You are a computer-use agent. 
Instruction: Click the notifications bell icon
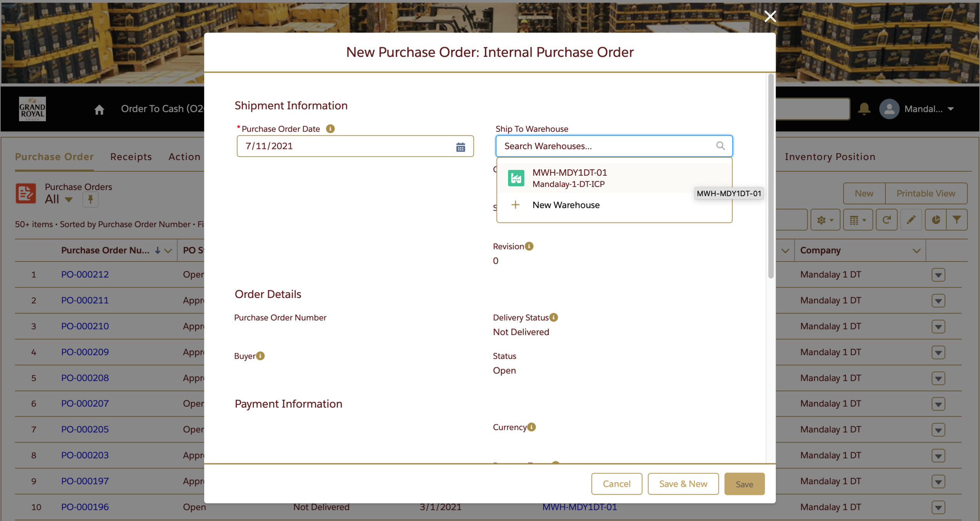tap(864, 109)
